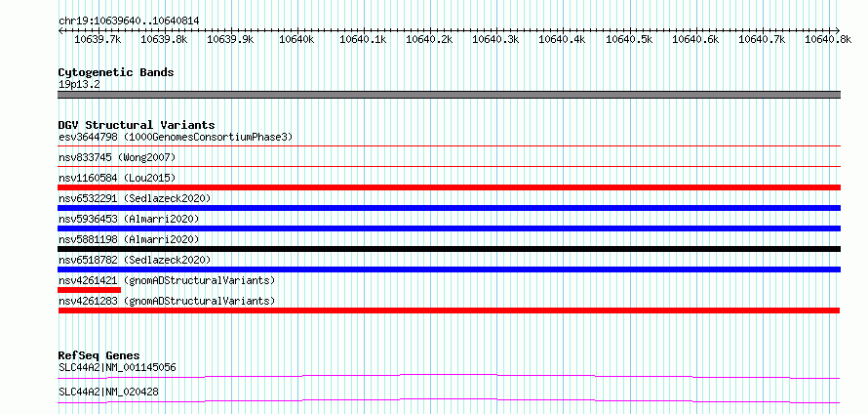Viewport: 868px width, 414px height.
Task: Open nsv6518782 (Sedlazeck2020) variant label
Action: click(x=135, y=260)
